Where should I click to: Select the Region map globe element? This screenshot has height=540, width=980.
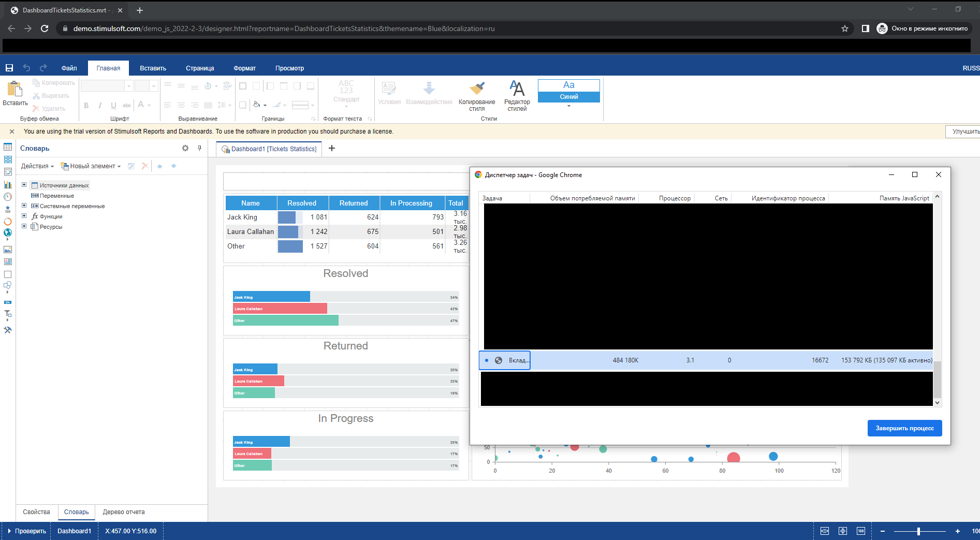(x=8, y=233)
